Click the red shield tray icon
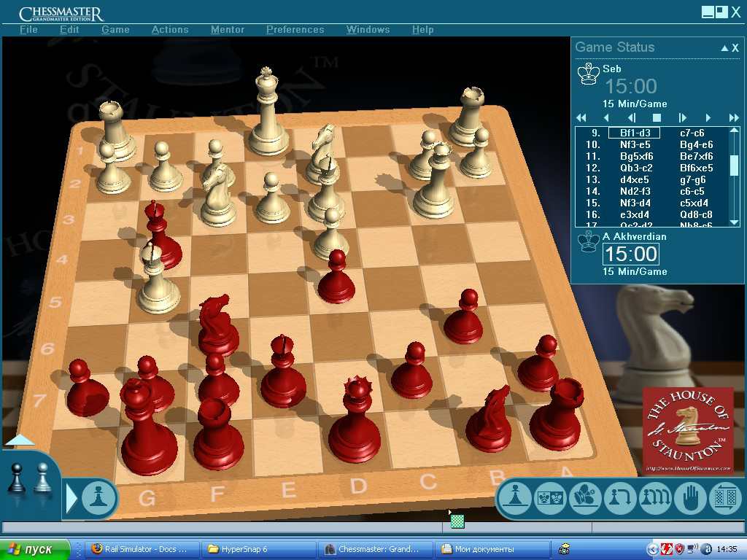The height and width of the screenshot is (560, 747). coord(680,549)
